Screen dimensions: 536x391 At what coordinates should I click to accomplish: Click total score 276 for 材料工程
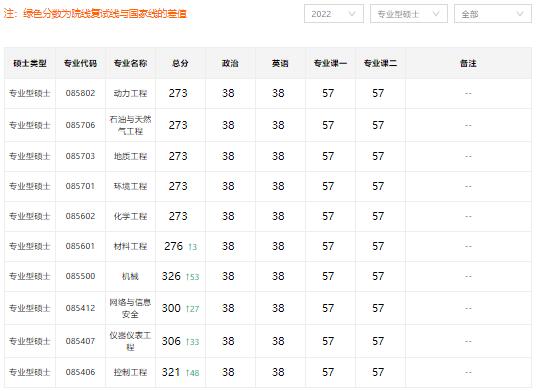(x=174, y=246)
